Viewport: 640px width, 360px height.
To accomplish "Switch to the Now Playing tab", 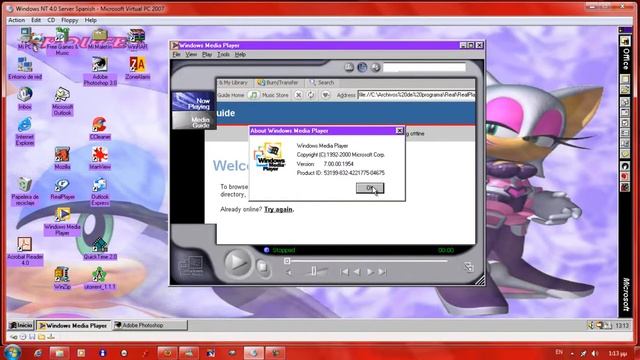I will click(x=193, y=101).
